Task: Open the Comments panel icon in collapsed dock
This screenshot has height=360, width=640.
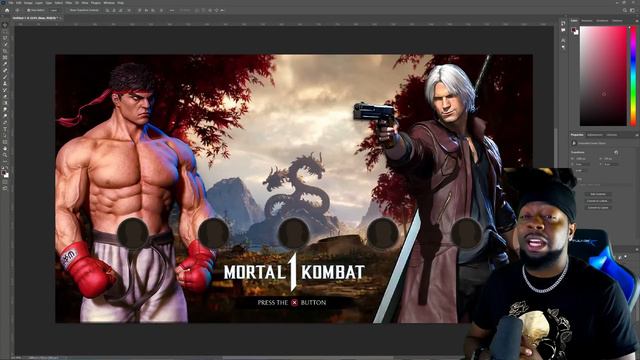Action: pos(563,30)
